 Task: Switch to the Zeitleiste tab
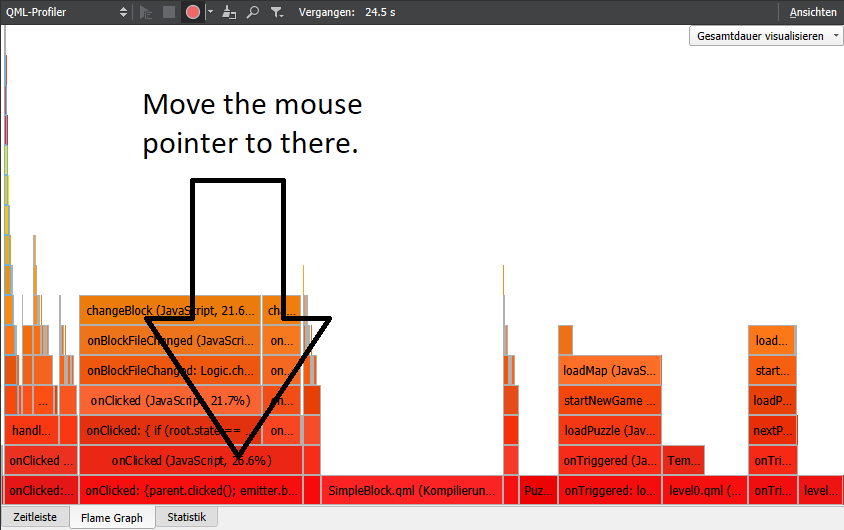(34, 518)
